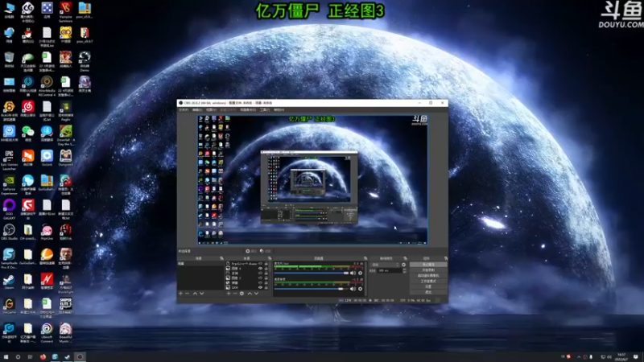Image resolution: width=644 pixels, height=362 pixels.
Task: Select the GOG Galaxy desktop icon
Action: pos(9,209)
